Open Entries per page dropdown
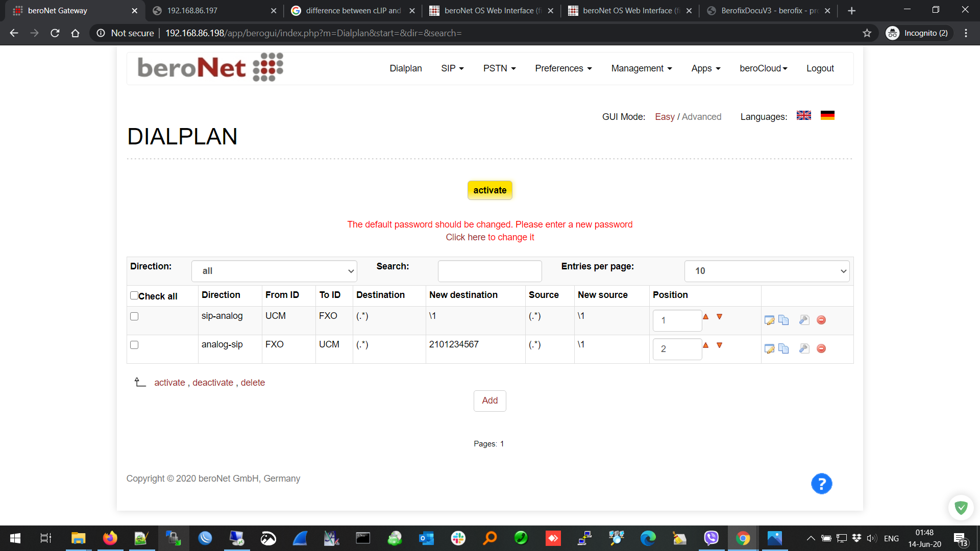 click(x=767, y=271)
